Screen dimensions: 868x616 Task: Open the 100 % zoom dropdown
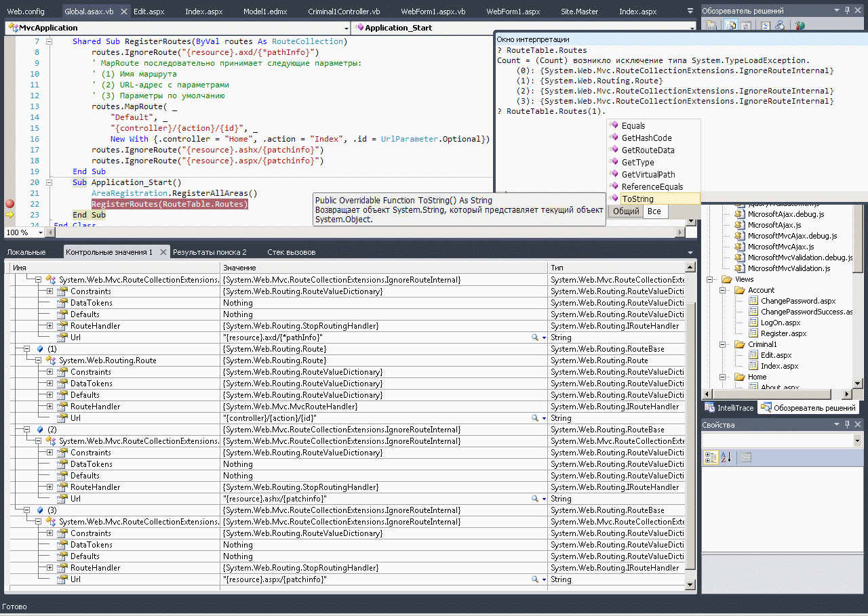click(x=40, y=232)
